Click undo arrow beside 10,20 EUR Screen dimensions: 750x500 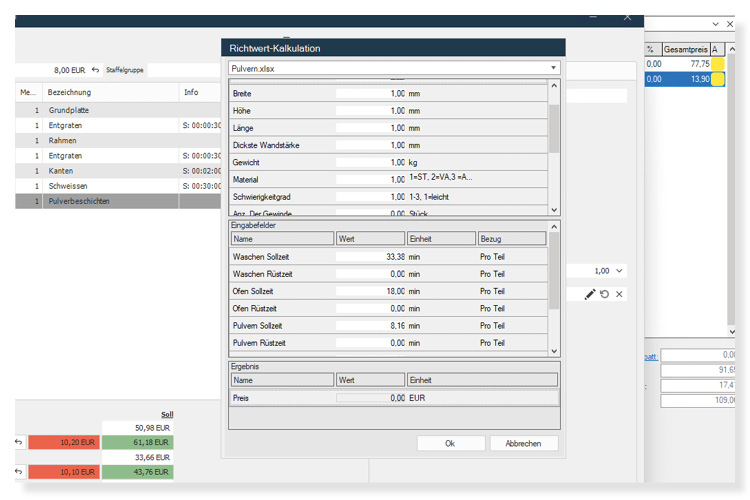pyautogui.click(x=19, y=442)
